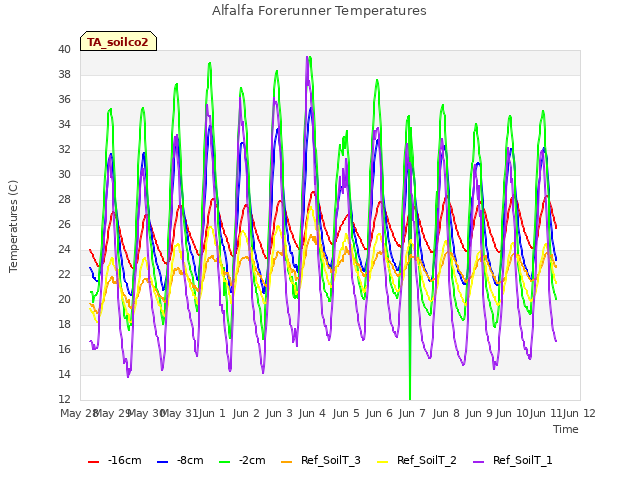Click the Jun 12 x-axis tick label

tap(579, 413)
